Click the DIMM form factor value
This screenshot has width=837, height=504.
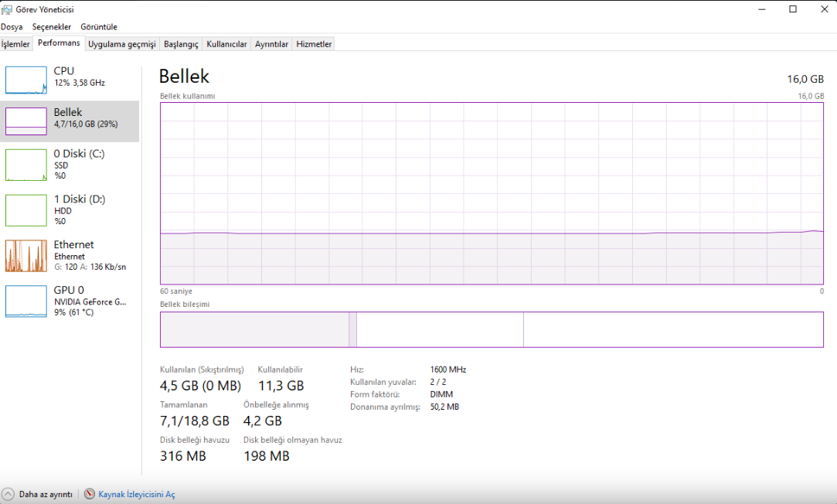pyautogui.click(x=441, y=394)
